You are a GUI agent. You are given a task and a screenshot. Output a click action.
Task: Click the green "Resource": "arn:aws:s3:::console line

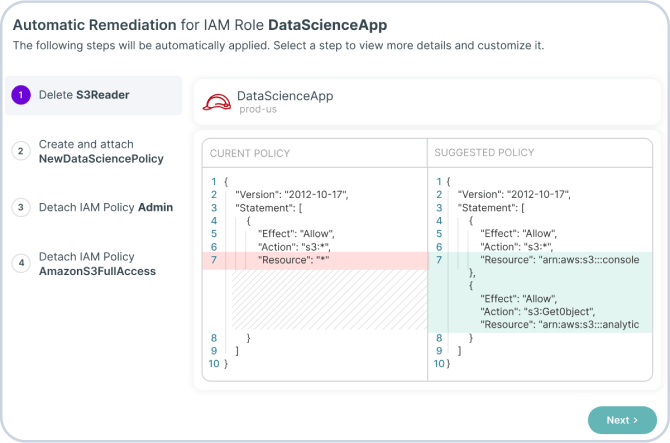tap(560, 260)
